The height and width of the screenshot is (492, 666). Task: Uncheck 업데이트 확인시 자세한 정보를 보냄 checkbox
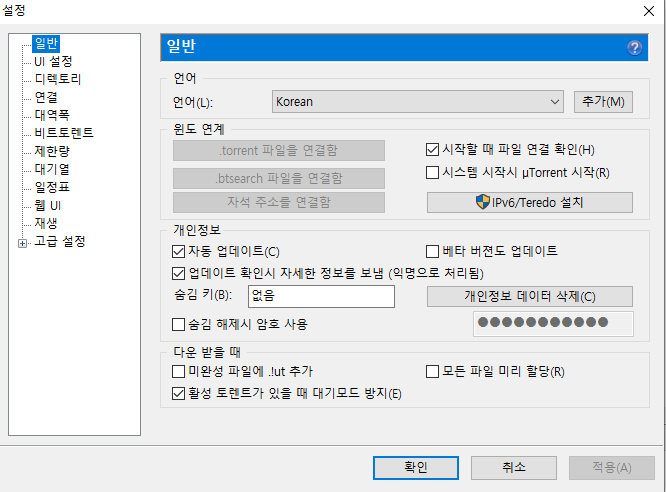[178, 273]
